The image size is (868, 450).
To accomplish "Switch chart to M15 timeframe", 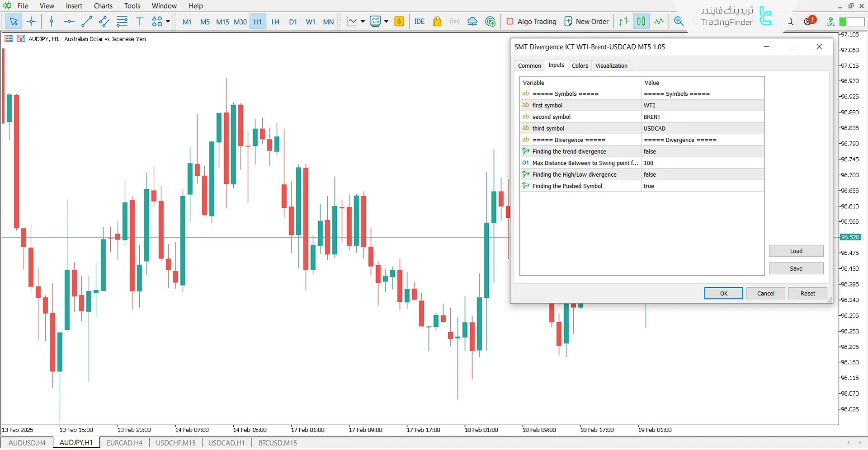I will coord(222,22).
